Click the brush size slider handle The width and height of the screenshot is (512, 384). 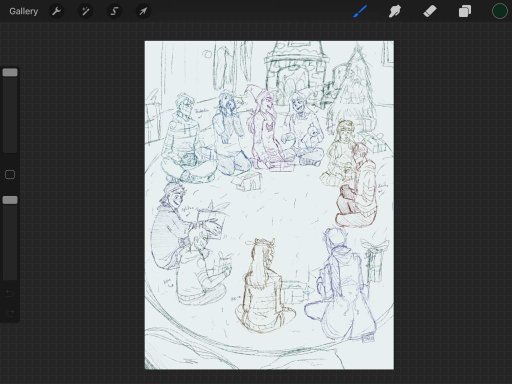coord(10,72)
